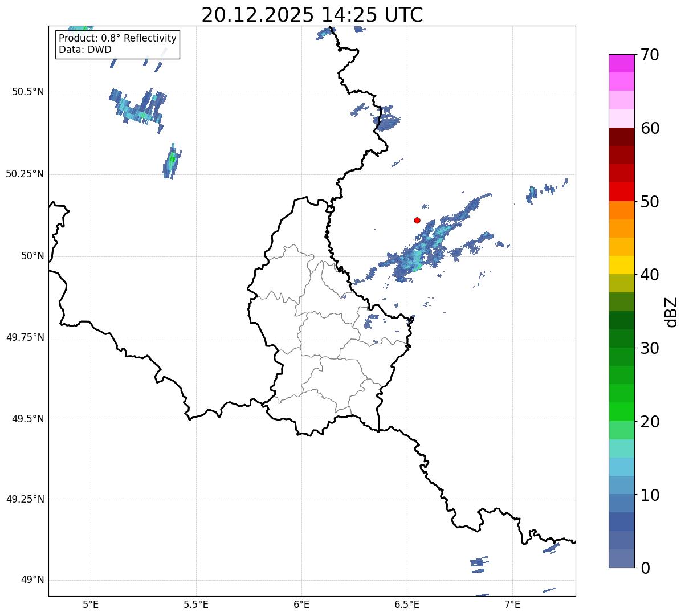Click the "Product: 0.8° Reflectivity" label
The image size is (685, 616).
click(118, 39)
